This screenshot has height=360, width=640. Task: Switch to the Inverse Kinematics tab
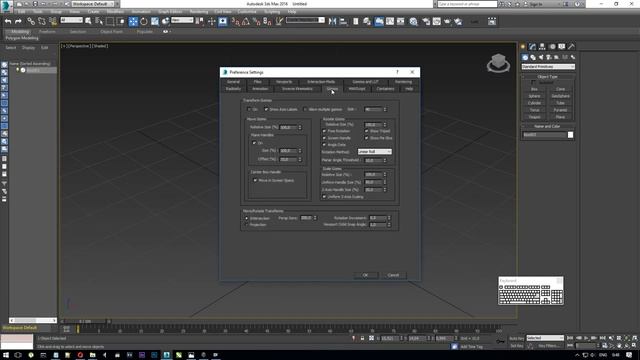(297, 89)
